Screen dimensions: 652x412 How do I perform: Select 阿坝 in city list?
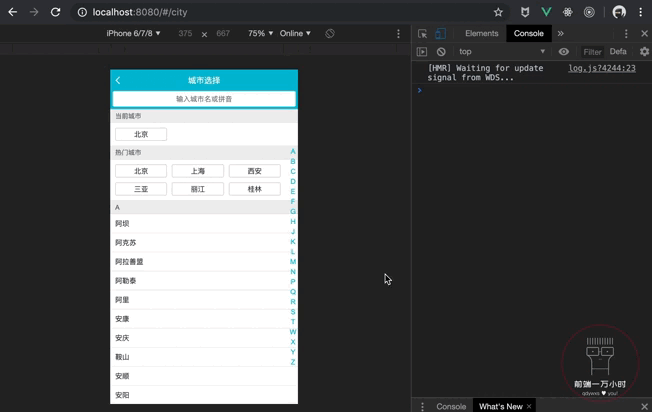pyautogui.click(x=204, y=224)
